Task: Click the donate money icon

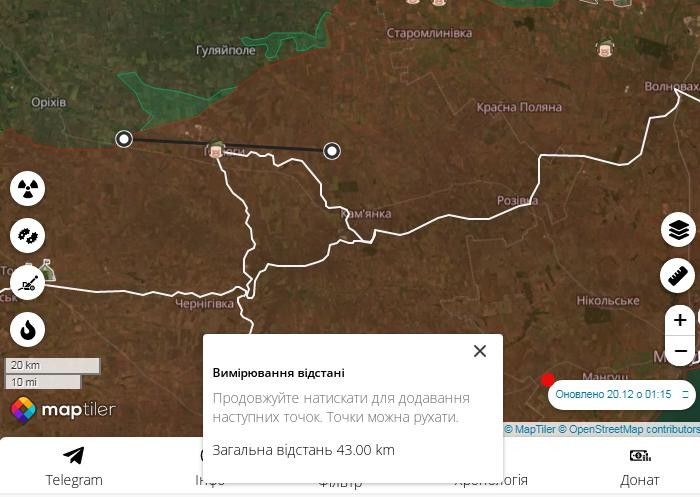Action: point(640,456)
